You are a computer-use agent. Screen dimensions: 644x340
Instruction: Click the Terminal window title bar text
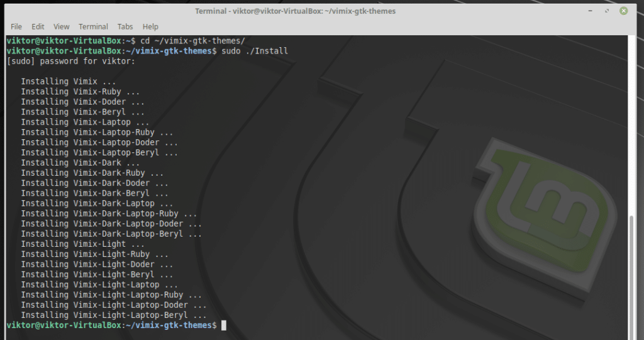[296, 11]
